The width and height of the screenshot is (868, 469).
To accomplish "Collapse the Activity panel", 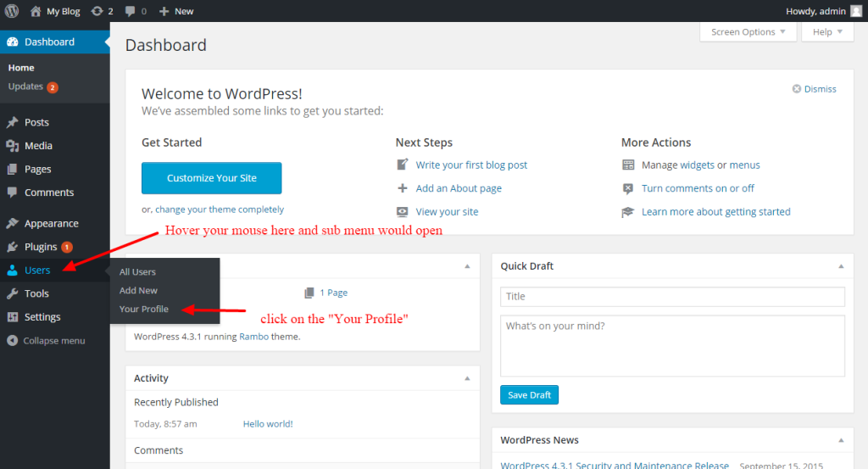I will (467, 378).
